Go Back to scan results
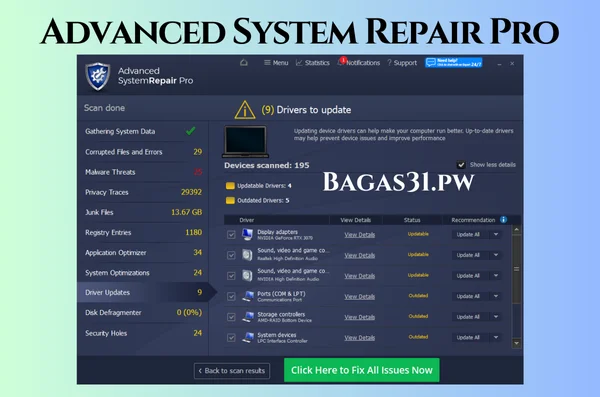600x397 pixels. point(232,371)
